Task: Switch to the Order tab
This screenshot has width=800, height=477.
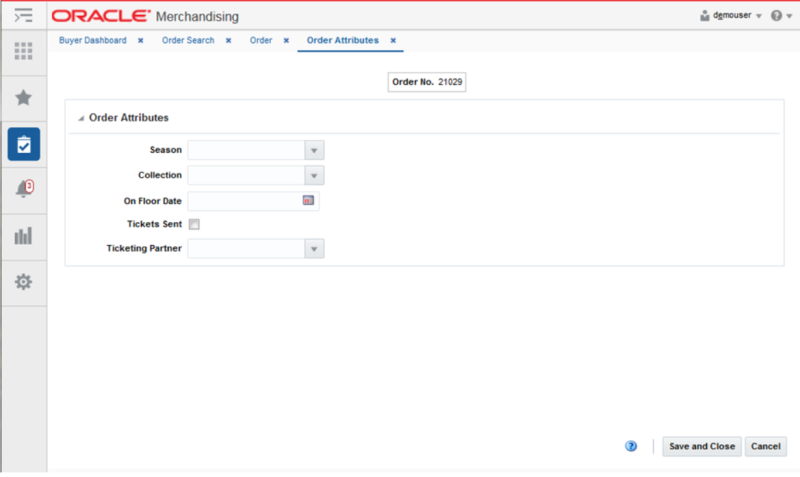Action: (261, 40)
